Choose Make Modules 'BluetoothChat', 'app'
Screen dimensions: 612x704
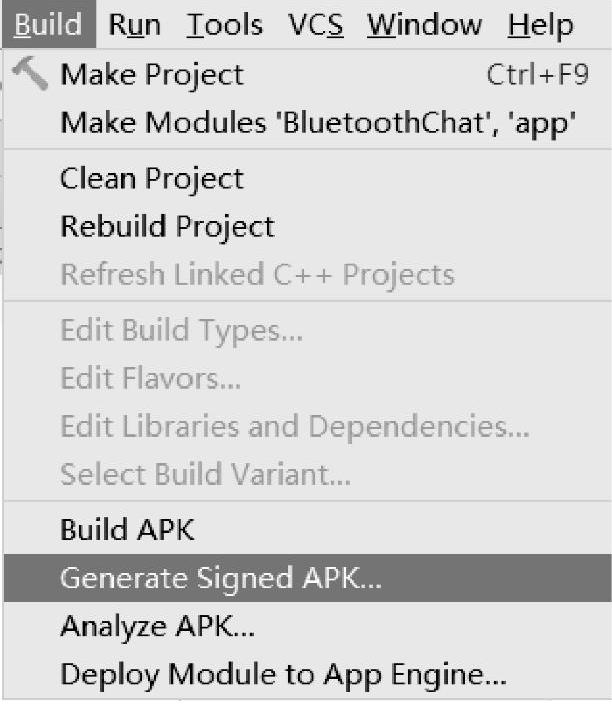(317, 124)
